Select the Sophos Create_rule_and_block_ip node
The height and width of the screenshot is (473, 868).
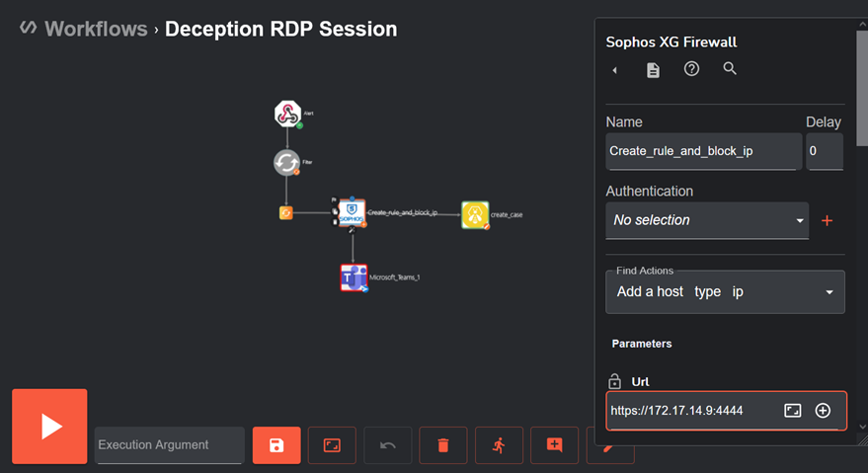353,212
